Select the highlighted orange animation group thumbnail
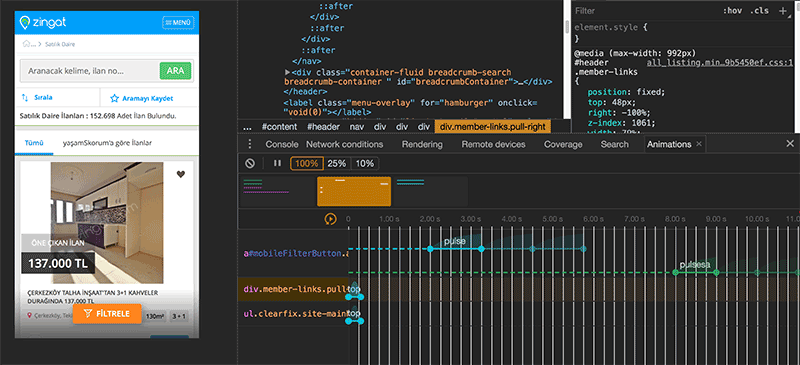The image size is (800, 365). pos(354,191)
